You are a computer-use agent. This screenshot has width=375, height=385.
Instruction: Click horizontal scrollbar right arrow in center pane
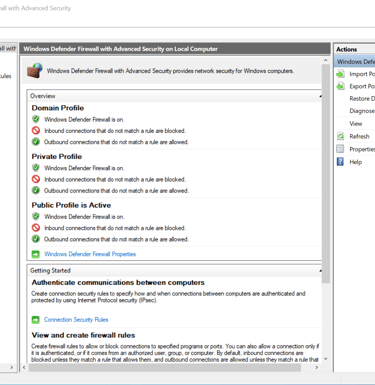[317, 367]
